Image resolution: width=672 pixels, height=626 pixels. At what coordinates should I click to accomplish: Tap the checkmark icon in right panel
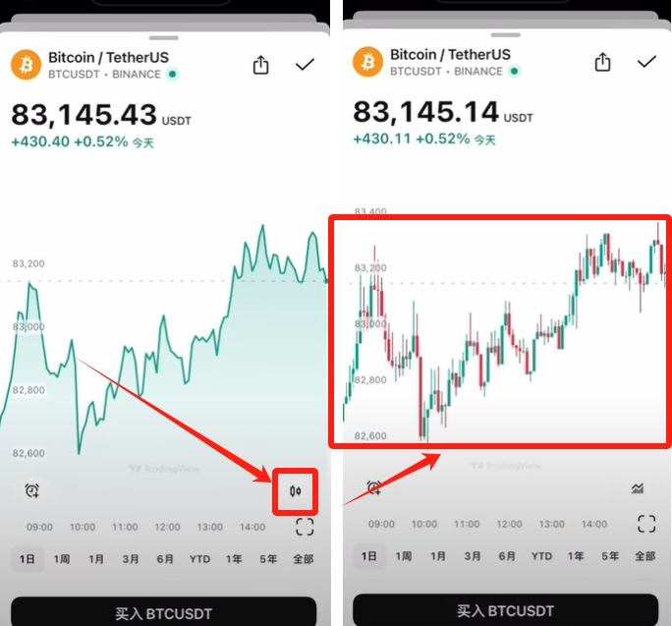(646, 62)
